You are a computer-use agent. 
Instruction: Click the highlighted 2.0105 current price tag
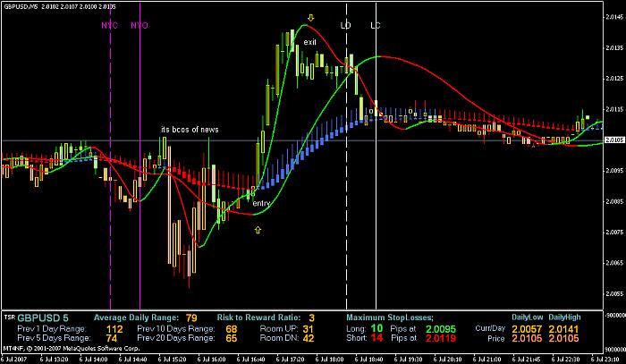[x=615, y=140]
